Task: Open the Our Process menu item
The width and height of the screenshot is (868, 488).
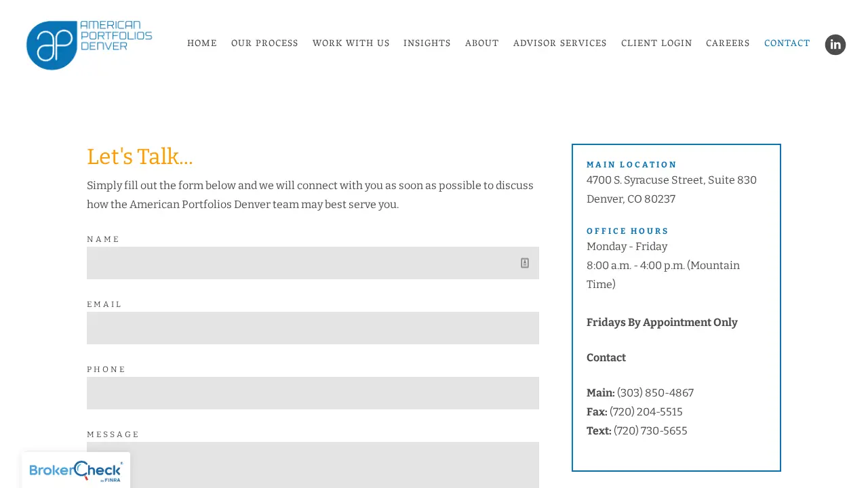Action: [264, 43]
